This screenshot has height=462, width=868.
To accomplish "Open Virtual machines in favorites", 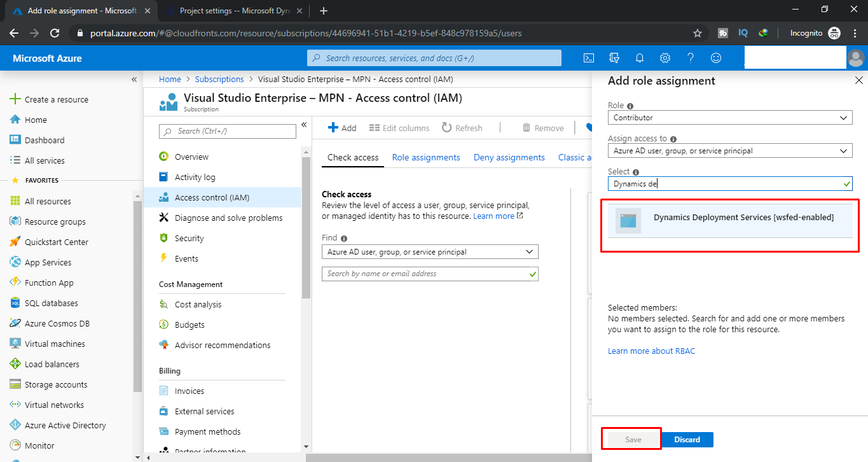I will click(x=55, y=344).
